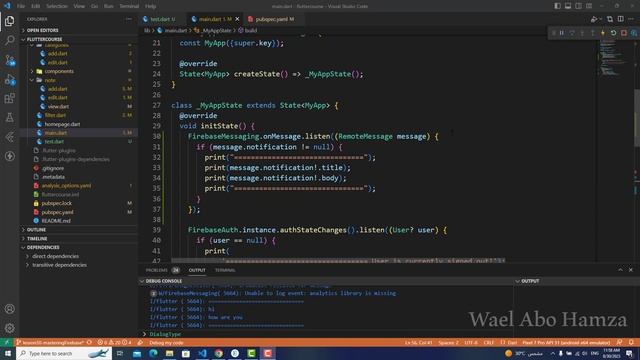Open changes compare icon in editor title
Viewport: 640px width, 360px height.
click(610, 19)
